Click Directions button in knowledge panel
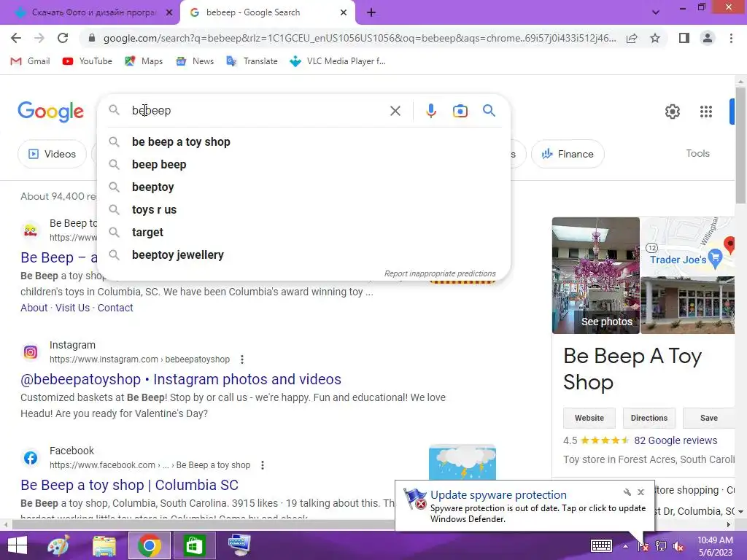Screen dimensions: 747x560 649,418
